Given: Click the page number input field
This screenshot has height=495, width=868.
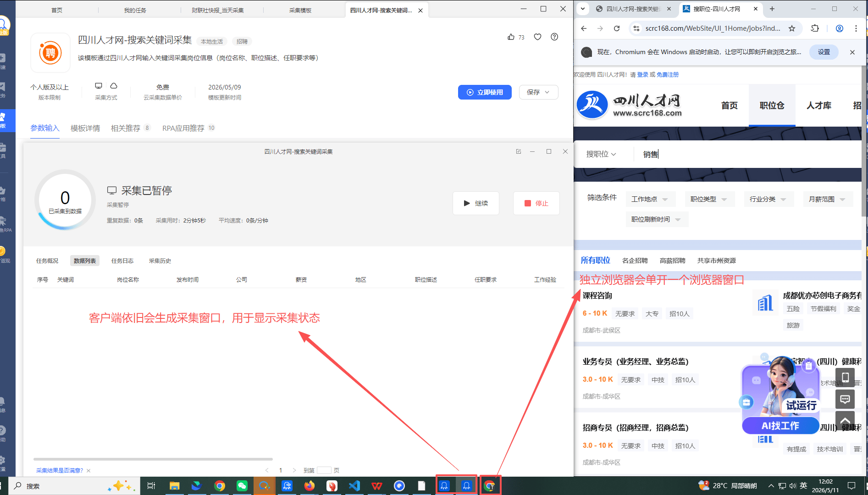Looking at the screenshot, I should [324, 471].
